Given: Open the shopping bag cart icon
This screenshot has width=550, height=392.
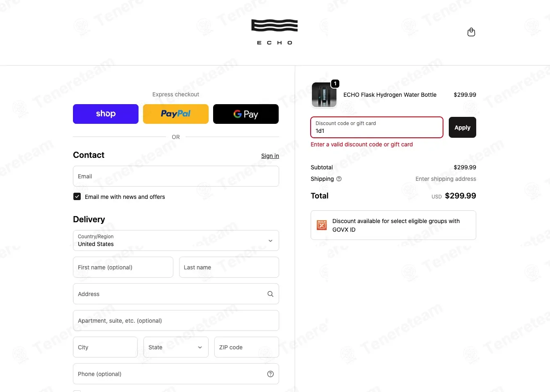Looking at the screenshot, I should (x=471, y=32).
